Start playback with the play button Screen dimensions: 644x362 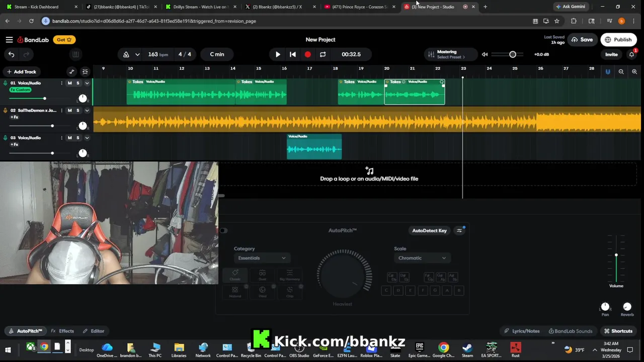click(278, 54)
